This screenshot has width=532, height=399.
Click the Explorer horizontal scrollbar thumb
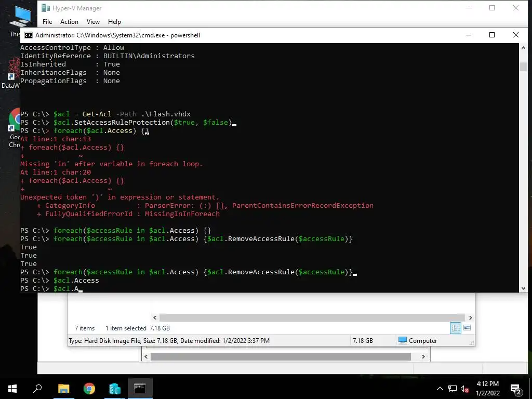pos(312,317)
